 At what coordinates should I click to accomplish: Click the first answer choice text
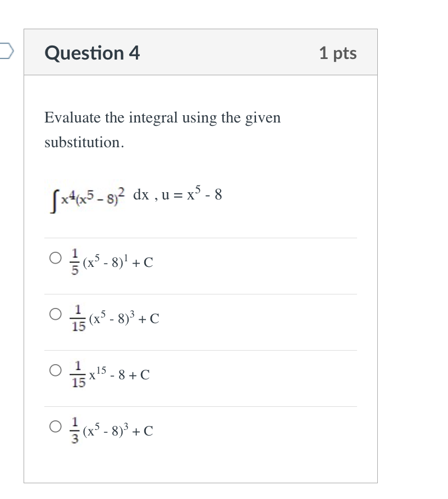tap(107, 261)
